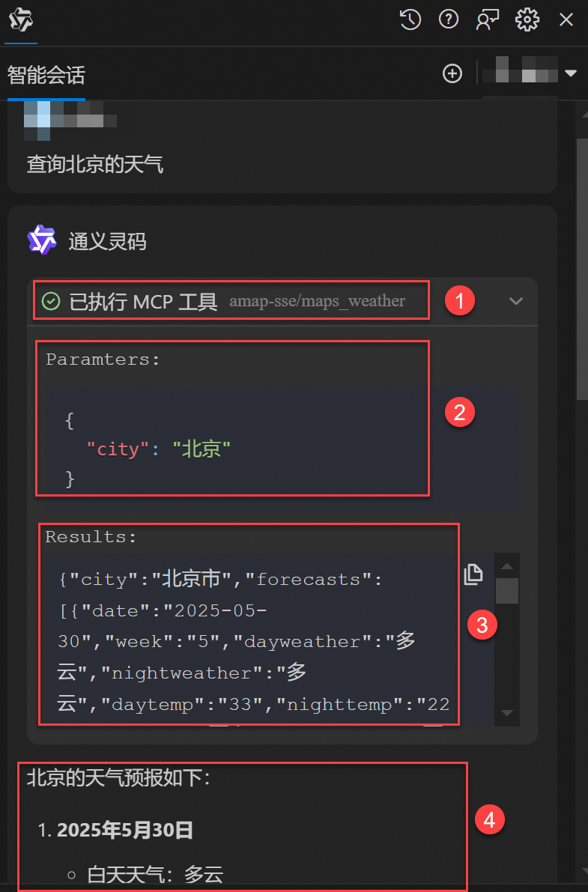The height and width of the screenshot is (892, 588).
Task: Click the Results: label
Action: (91, 537)
